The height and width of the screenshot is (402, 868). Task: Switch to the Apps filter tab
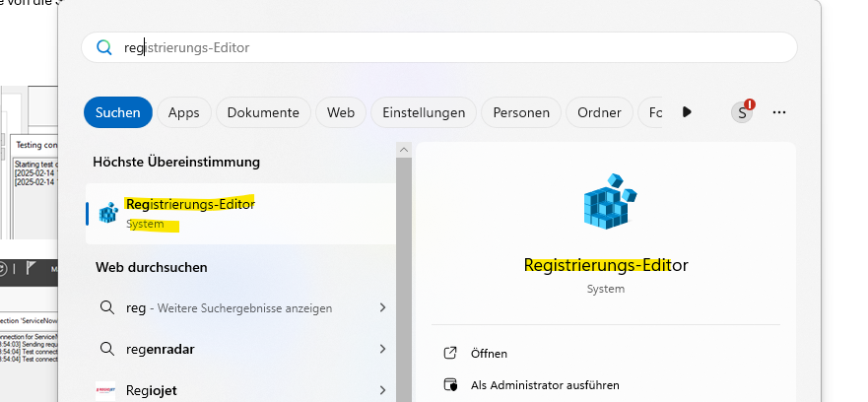(184, 112)
